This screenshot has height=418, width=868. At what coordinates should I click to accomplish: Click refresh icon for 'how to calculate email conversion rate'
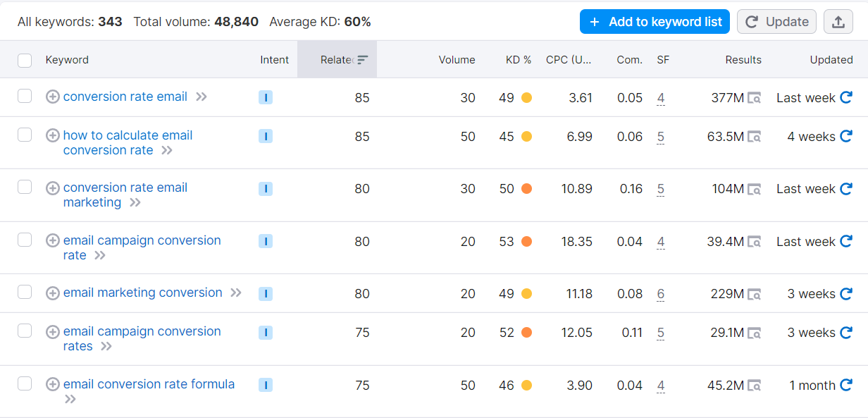(846, 137)
